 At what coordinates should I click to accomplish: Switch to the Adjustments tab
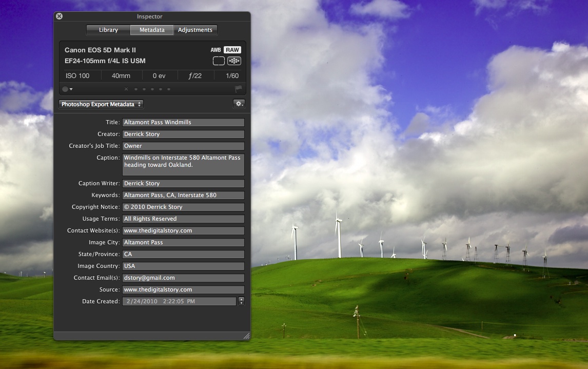[195, 30]
